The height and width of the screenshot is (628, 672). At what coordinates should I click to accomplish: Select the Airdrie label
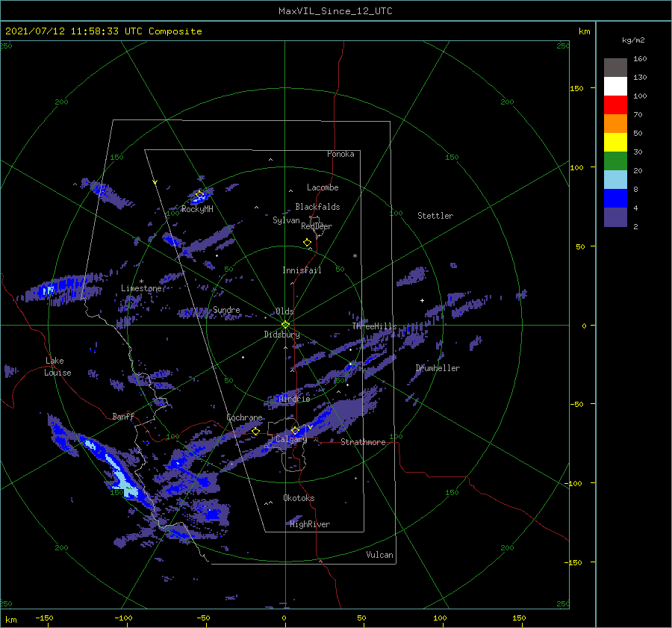294,399
